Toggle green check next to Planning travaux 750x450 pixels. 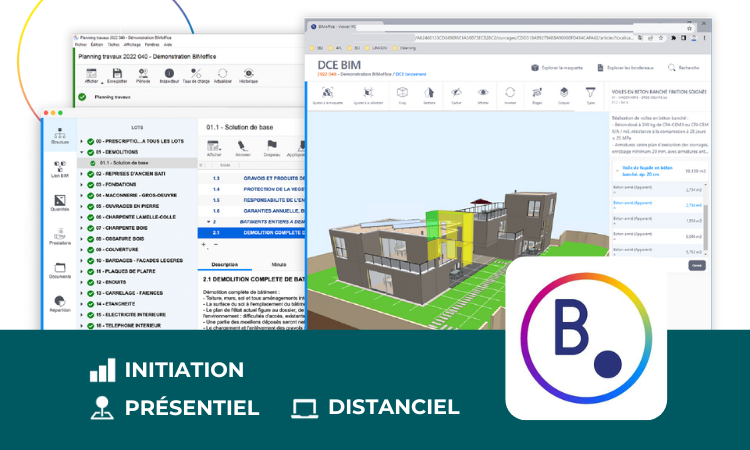coord(82,97)
